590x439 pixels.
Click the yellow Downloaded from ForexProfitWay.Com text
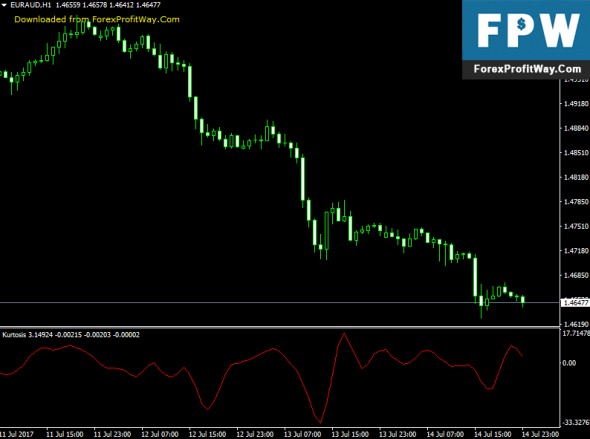coord(97,20)
